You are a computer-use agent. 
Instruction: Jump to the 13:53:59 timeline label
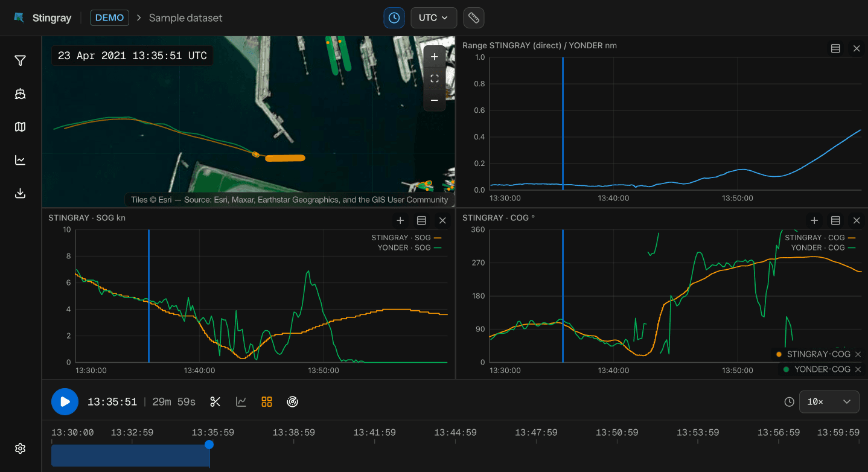698,433
